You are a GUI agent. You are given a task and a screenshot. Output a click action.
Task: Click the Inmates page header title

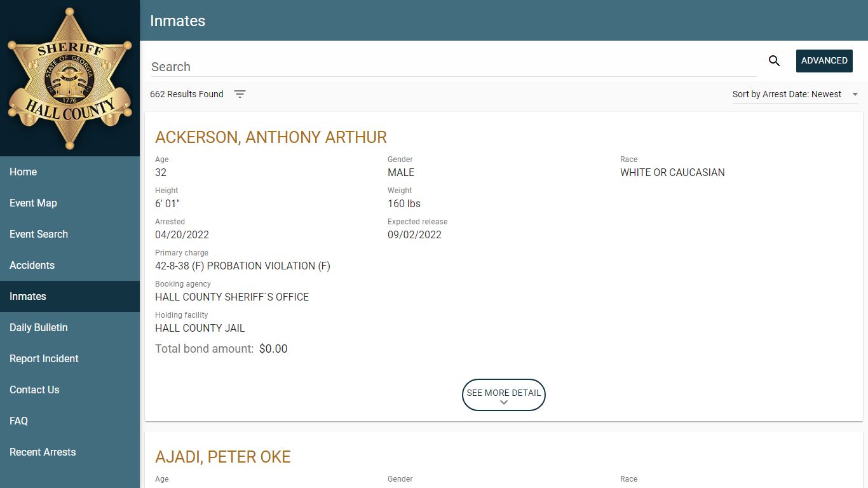177,20
